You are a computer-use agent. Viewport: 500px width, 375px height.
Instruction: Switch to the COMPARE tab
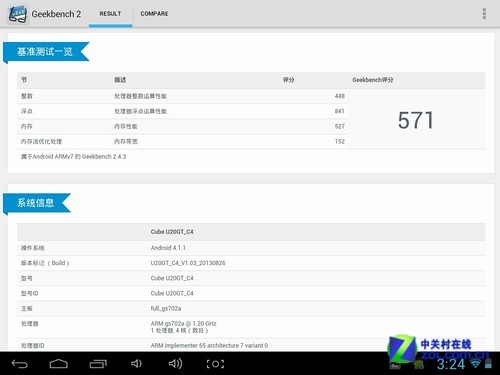point(154,14)
